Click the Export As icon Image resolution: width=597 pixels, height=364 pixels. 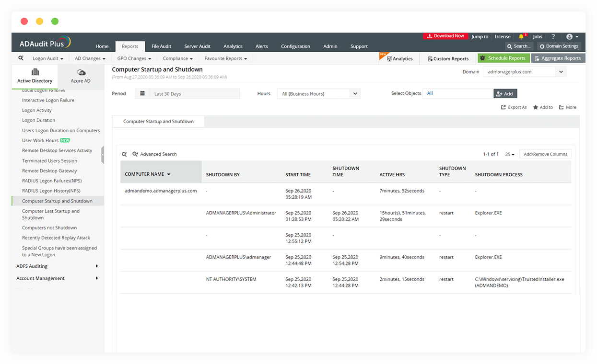pyautogui.click(x=503, y=107)
